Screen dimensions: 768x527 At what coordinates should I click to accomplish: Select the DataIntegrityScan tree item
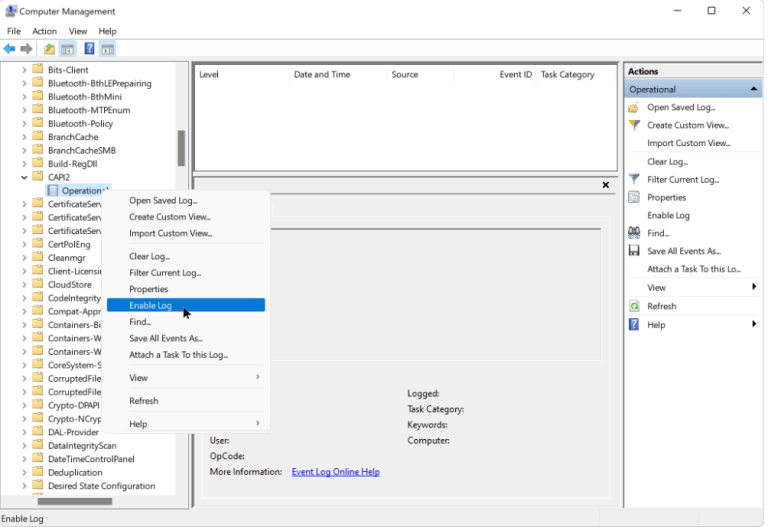tap(82, 446)
